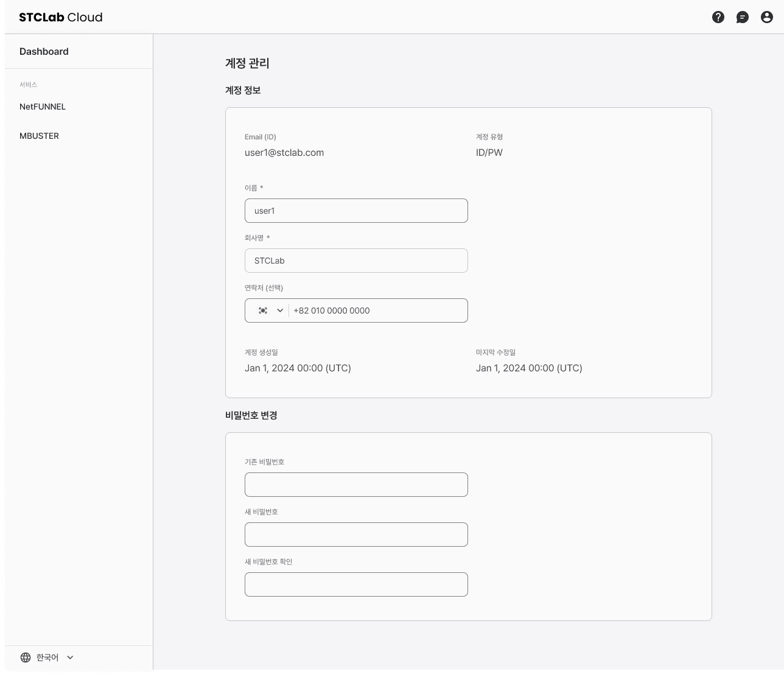Image resolution: width=784 pixels, height=677 pixels.
Task: Focus the 새 비밀번호 input field
Action: click(x=356, y=535)
